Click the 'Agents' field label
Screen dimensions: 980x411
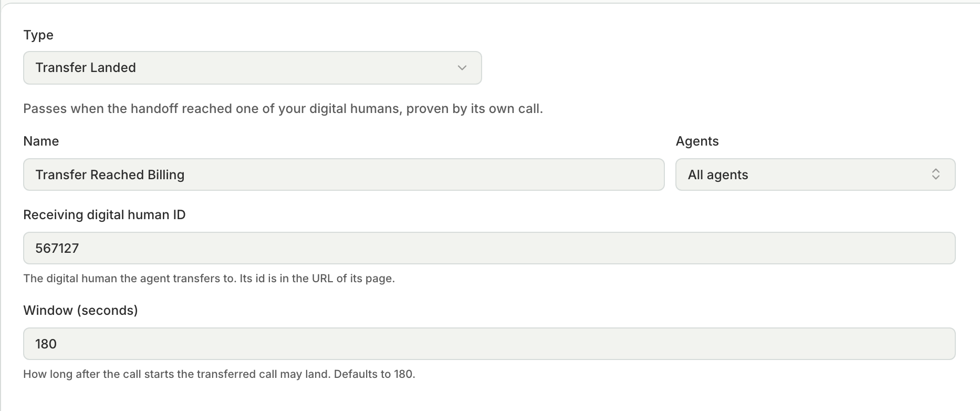coord(697,141)
